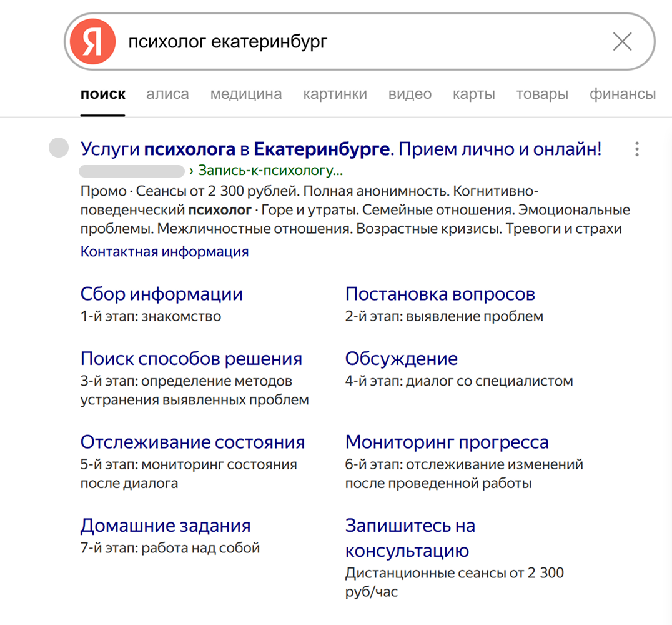Open Контактная информация

pos(164,251)
